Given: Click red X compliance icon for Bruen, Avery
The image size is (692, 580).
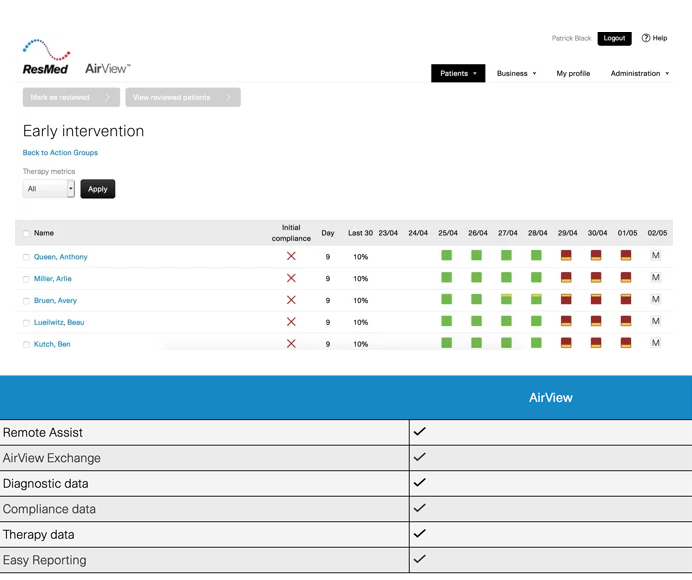Looking at the screenshot, I should [291, 300].
